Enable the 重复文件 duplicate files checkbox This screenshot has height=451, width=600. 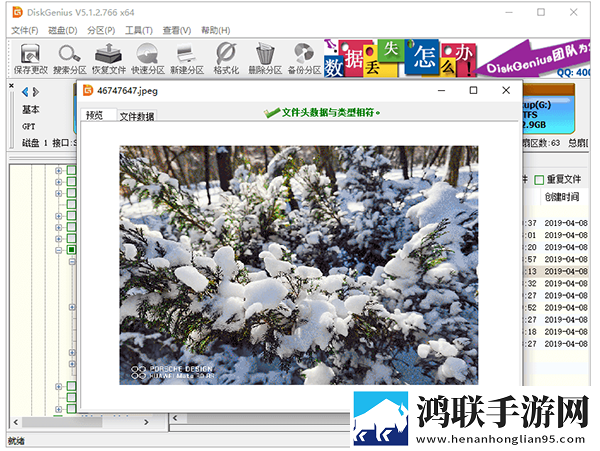(539, 180)
